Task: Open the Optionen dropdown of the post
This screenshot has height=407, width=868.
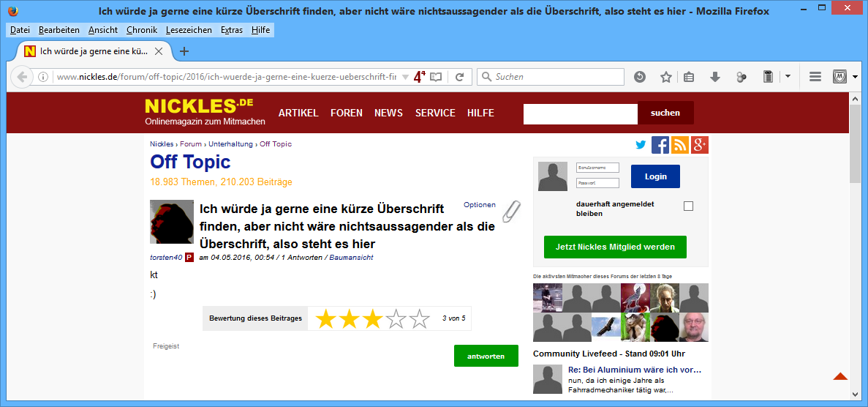Action: click(x=479, y=205)
